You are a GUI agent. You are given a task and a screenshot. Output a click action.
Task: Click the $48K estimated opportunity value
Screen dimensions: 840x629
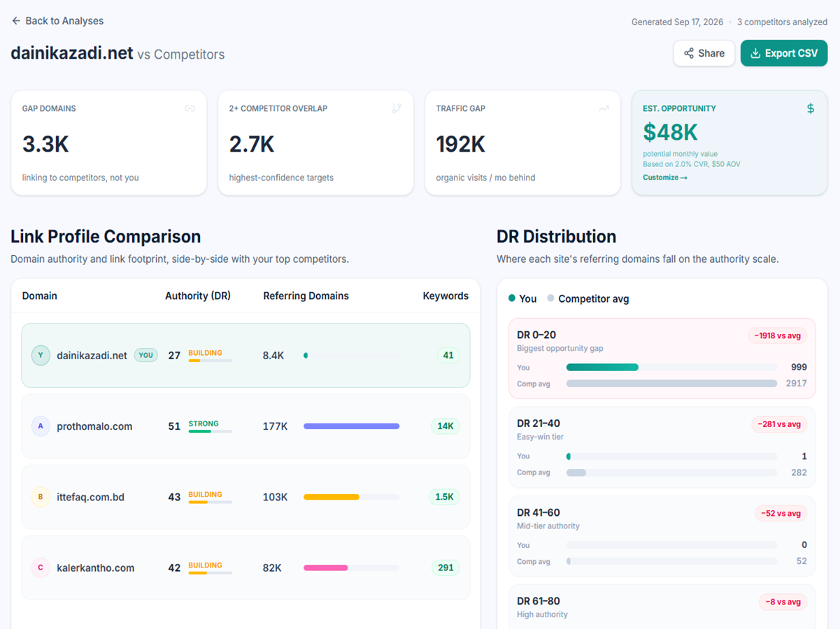pyautogui.click(x=670, y=132)
